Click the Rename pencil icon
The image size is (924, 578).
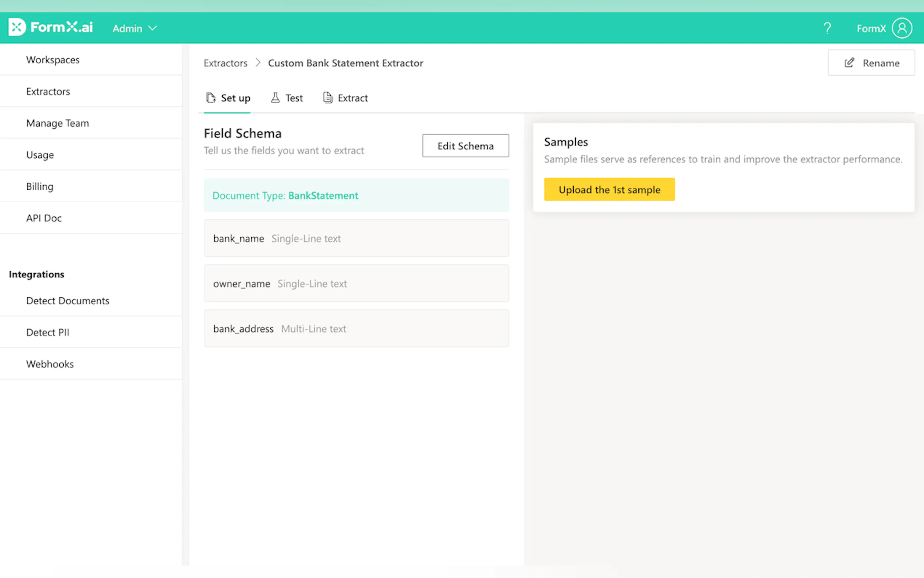(849, 63)
